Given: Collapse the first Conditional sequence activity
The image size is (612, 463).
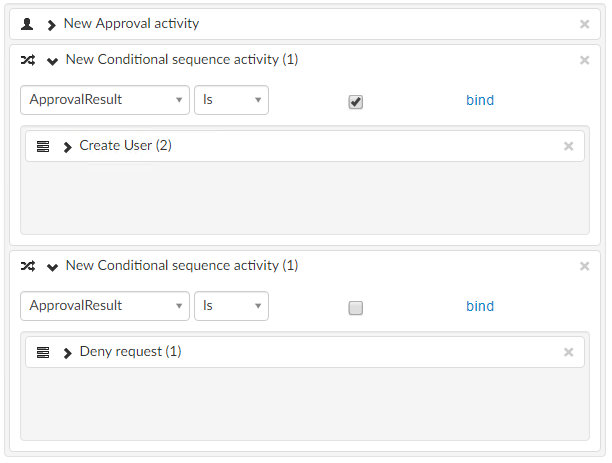Looking at the screenshot, I should click(x=52, y=61).
